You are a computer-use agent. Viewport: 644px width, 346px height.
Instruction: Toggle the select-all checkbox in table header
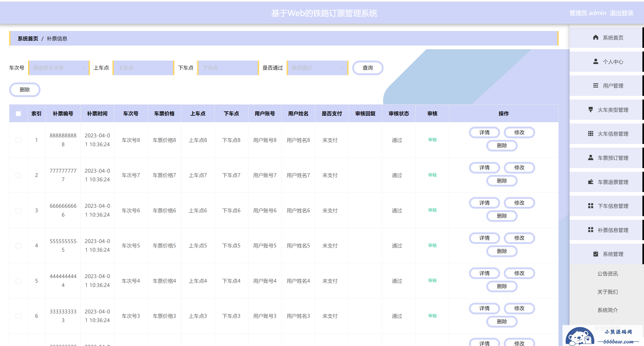click(x=18, y=114)
